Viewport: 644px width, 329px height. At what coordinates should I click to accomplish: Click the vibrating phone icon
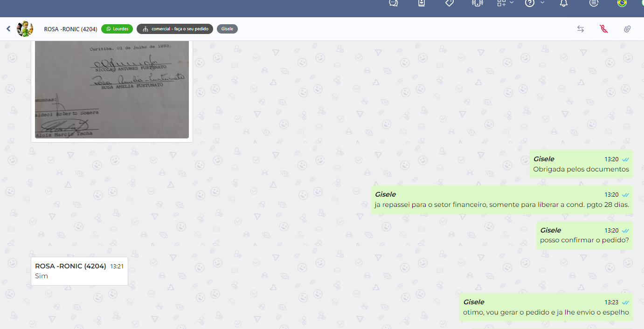477,3
